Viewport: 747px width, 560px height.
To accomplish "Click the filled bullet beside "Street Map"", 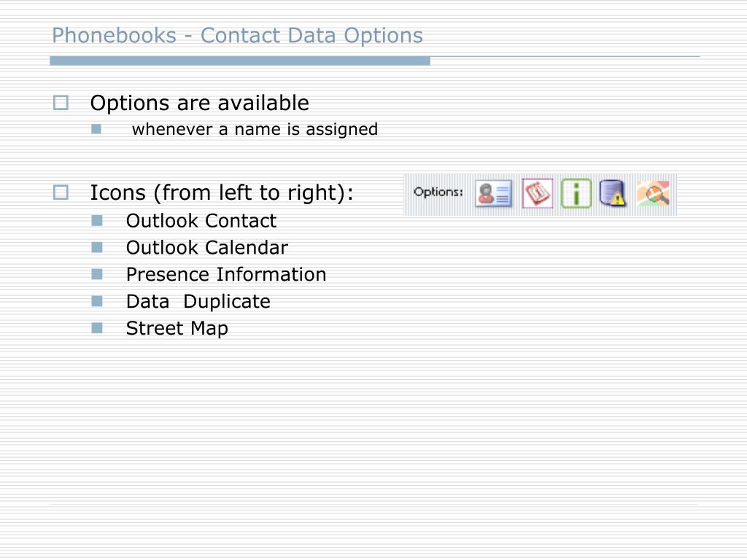I will [x=97, y=327].
